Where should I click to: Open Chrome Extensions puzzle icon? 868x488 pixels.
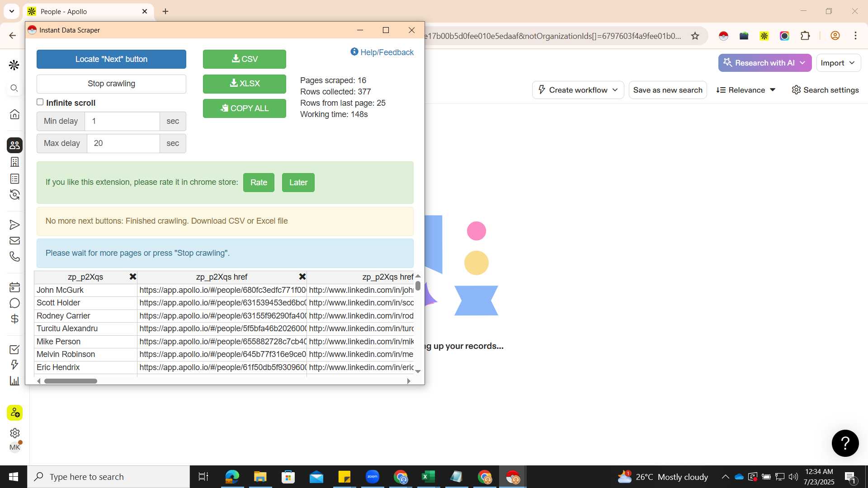pyautogui.click(x=805, y=36)
